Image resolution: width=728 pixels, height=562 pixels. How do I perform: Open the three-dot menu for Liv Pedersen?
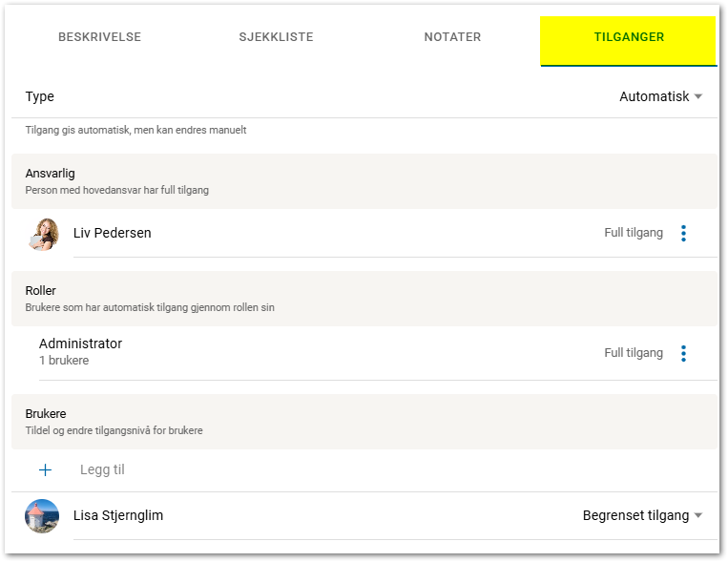683,233
